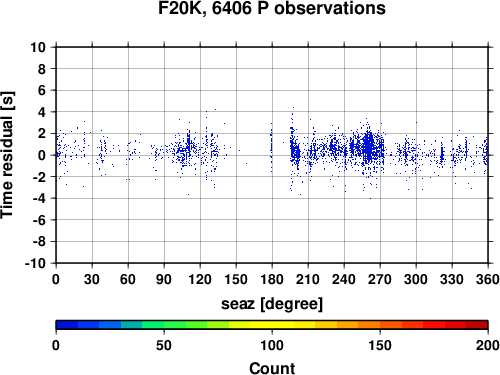
Task: Click the colorbar tick label 100
Action: [272, 345]
